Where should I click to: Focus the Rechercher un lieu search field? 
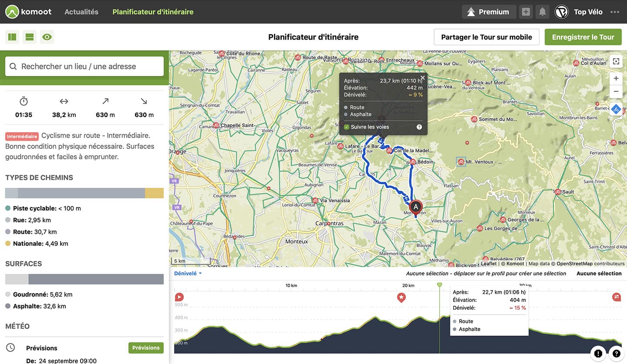pos(84,67)
